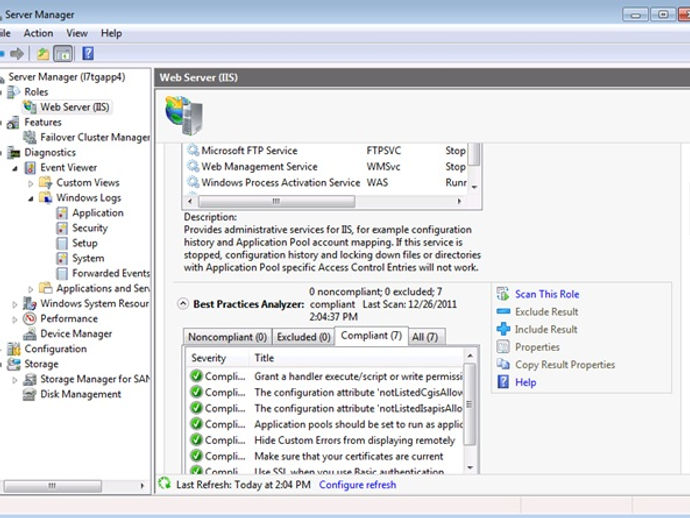
Task: Click the Features node icon
Action: click(14, 122)
